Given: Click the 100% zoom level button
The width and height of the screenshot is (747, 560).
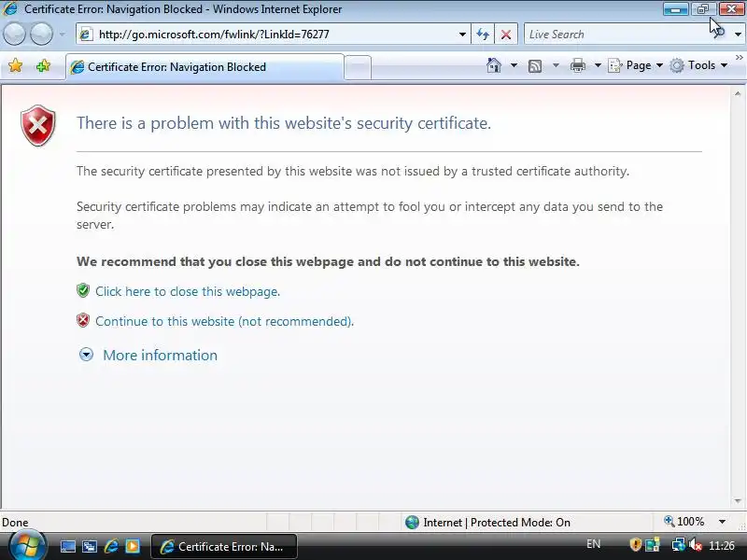Looking at the screenshot, I should tap(684, 522).
